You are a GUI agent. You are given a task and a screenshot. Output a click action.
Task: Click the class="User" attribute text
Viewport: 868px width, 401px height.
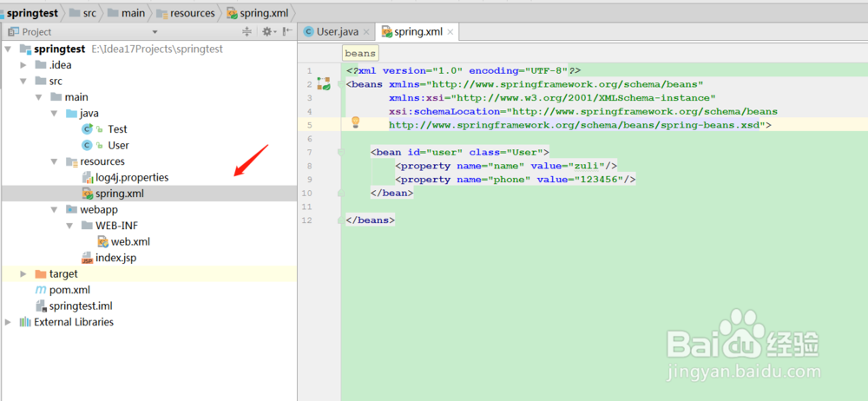click(x=506, y=152)
